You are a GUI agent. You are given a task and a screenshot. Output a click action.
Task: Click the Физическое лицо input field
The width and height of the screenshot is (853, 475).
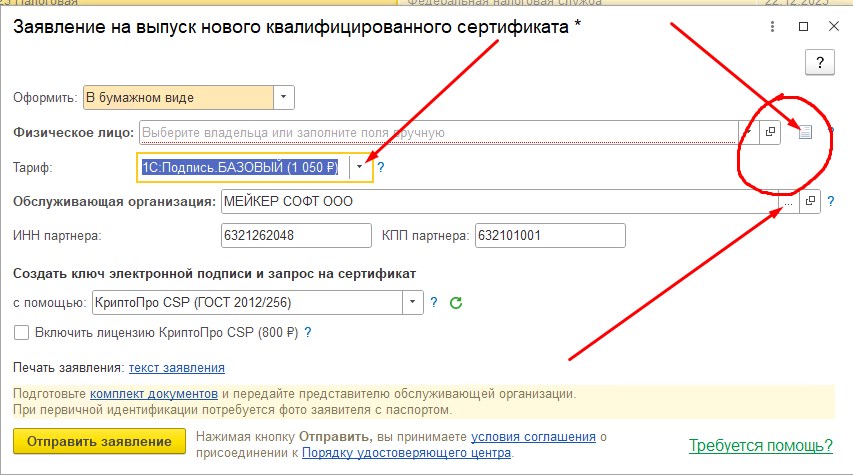click(438, 132)
